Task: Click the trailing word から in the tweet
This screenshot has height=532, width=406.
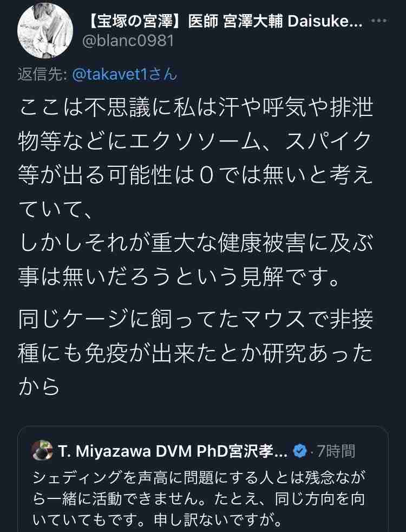Action: [39, 387]
